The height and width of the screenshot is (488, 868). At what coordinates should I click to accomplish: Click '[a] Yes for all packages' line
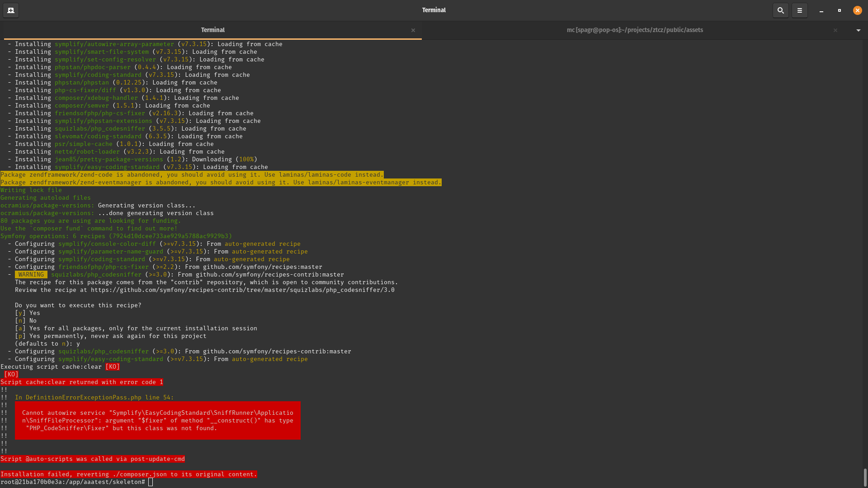pyautogui.click(x=136, y=328)
